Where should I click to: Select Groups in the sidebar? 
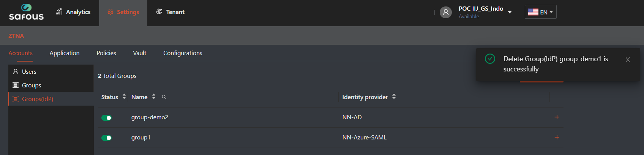31,85
